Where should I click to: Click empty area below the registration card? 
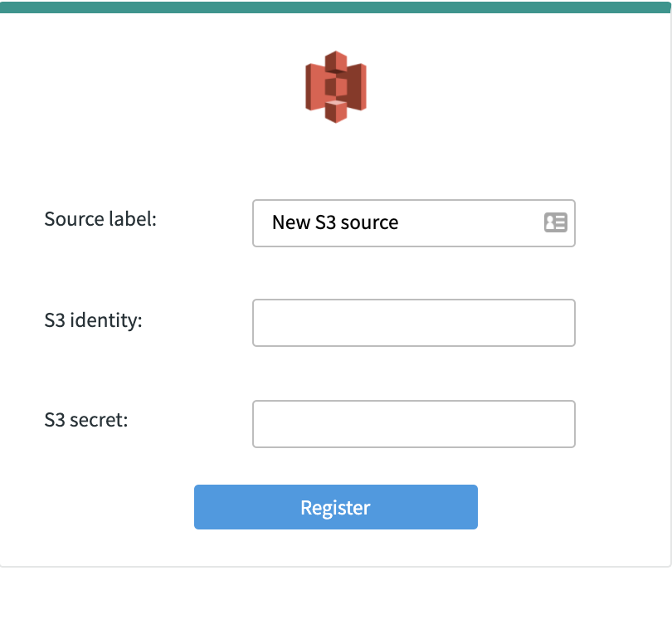tap(335, 603)
